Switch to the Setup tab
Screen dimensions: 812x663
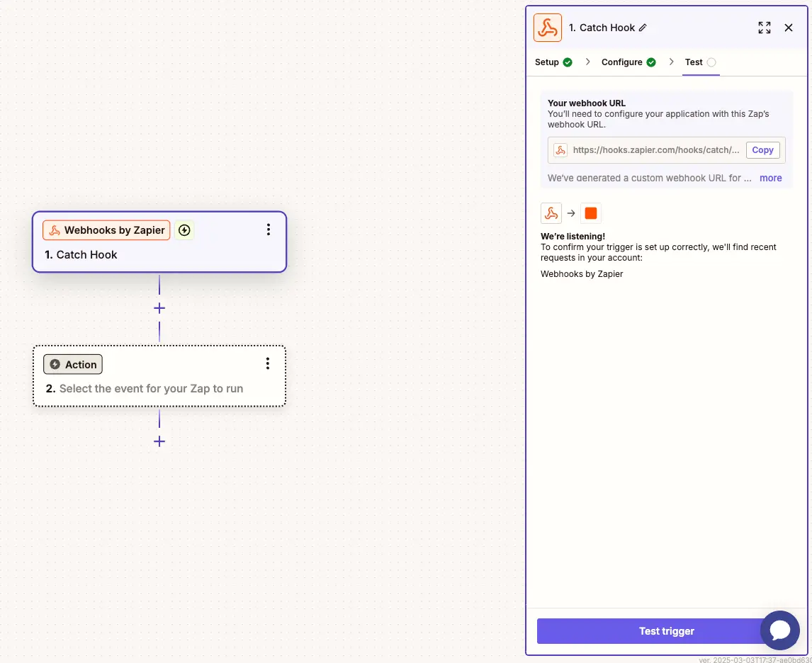(553, 62)
